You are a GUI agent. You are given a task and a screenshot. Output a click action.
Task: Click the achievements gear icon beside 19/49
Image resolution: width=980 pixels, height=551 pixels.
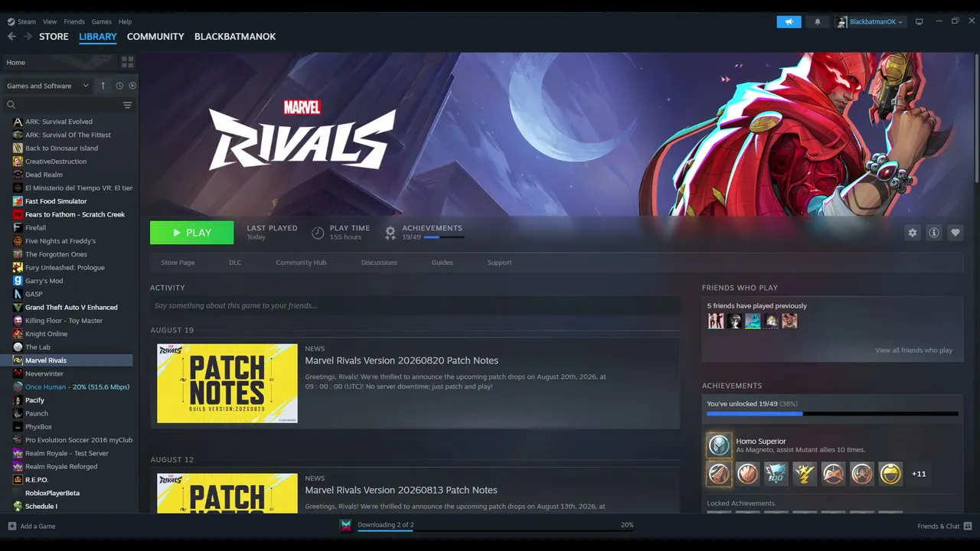coord(390,232)
